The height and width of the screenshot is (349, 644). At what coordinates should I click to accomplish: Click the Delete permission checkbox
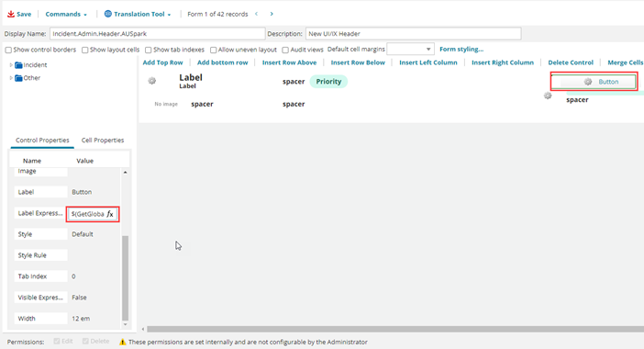pos(85,341)
